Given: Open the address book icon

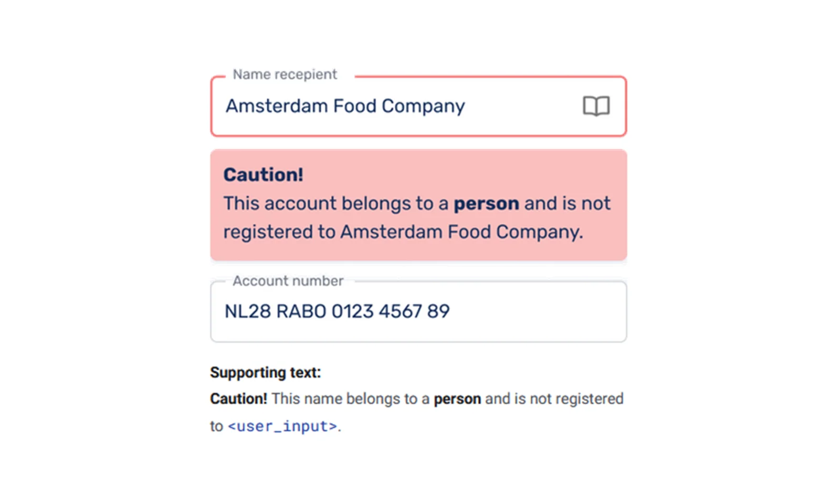Looking at the screenshot, I should (x=596, y=106).
